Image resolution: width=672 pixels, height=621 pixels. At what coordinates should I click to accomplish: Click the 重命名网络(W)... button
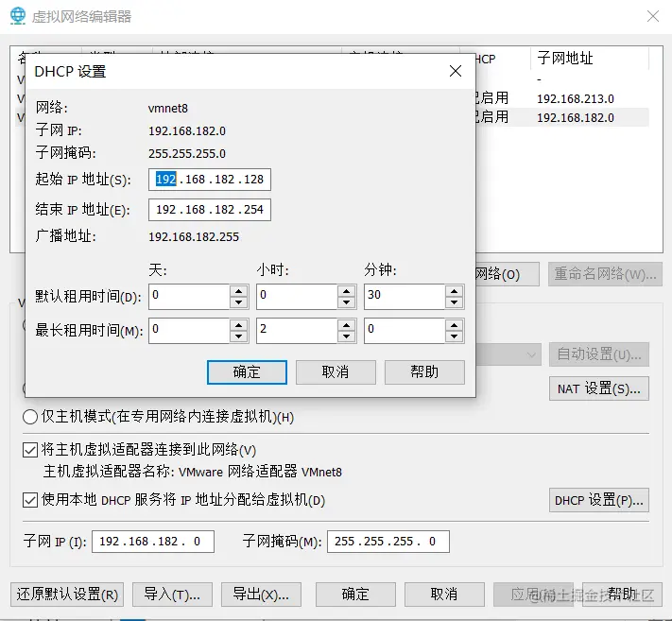[x=605, y=274]
